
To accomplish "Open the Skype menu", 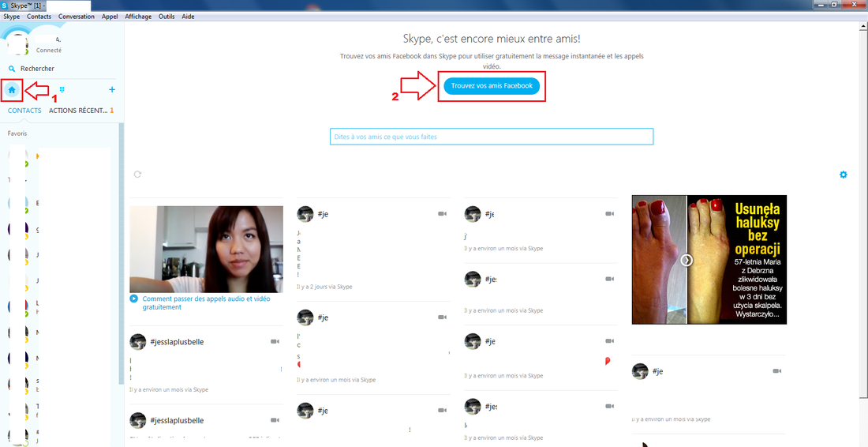I will click(12, 17).
